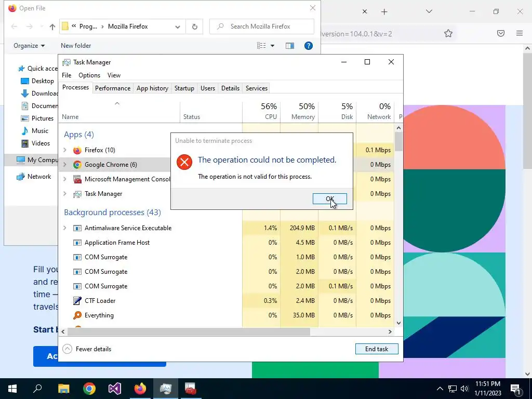Screen dimensions: 532x399
Task: Select Videos in the sidebar
Action: pyautogui.click(x=36, y=143)
